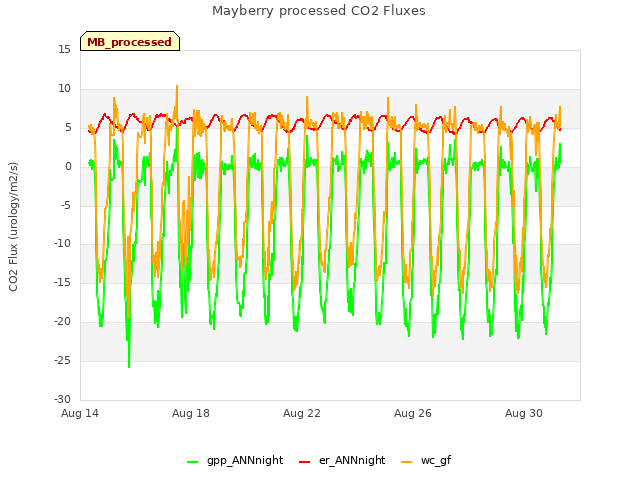Click the Aug 26 x-axis label

(x=413, y=413)
